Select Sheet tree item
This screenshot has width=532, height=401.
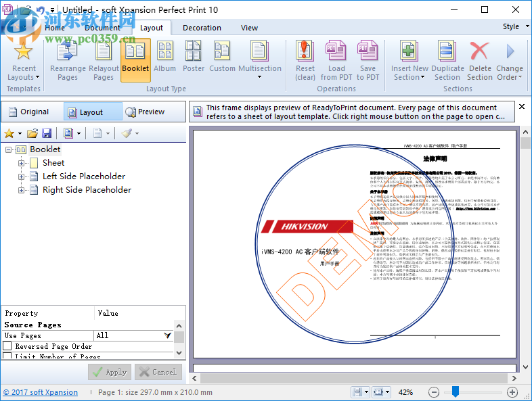[x=53, y=163]
